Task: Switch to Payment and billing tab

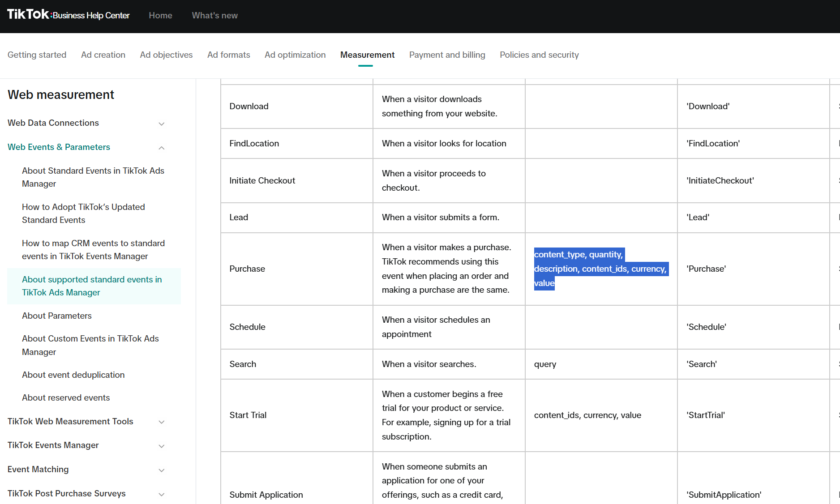Action: (447, 55)
